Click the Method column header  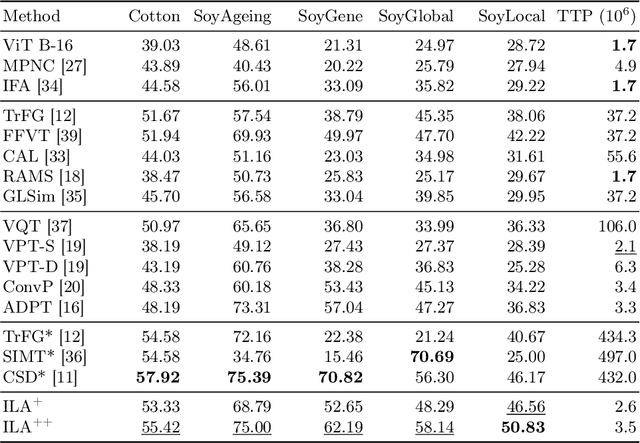click(31, 17)
